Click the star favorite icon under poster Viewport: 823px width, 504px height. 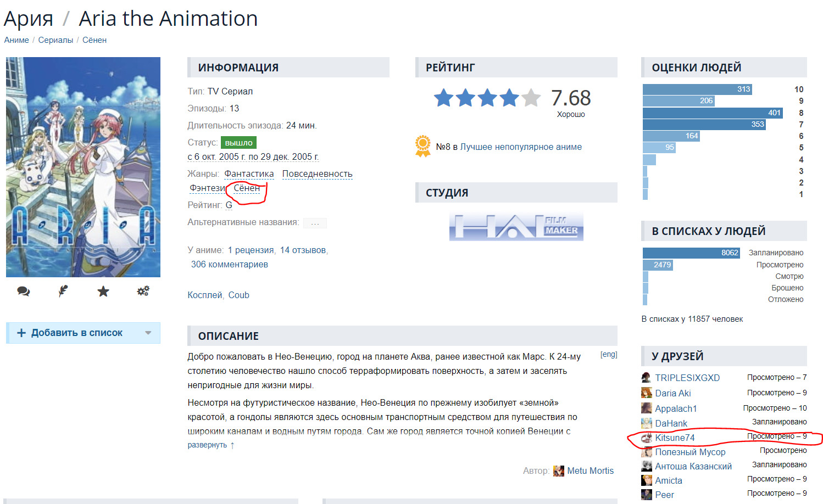coord(103,292)
